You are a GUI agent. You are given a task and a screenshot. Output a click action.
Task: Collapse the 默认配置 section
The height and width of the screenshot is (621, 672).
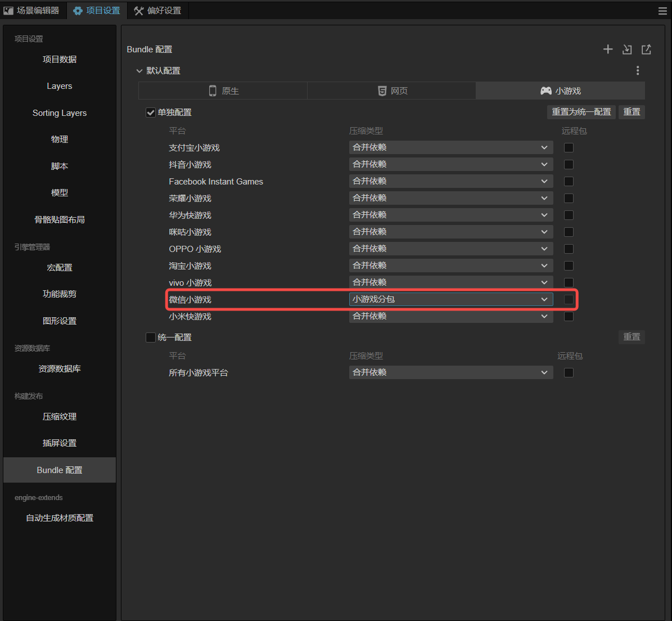click(x=139, y=71)
